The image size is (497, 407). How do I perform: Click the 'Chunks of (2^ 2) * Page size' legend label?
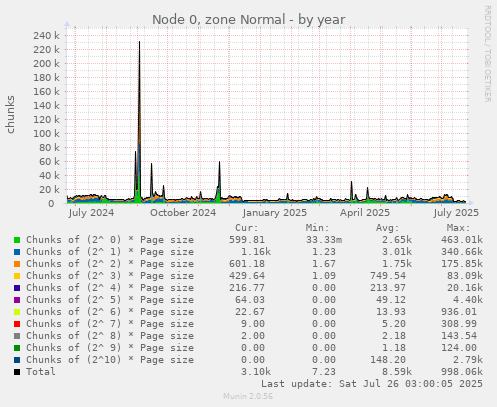[x=110, y=264]
